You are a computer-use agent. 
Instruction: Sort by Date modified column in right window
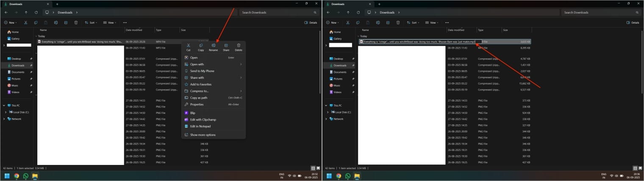456,30
